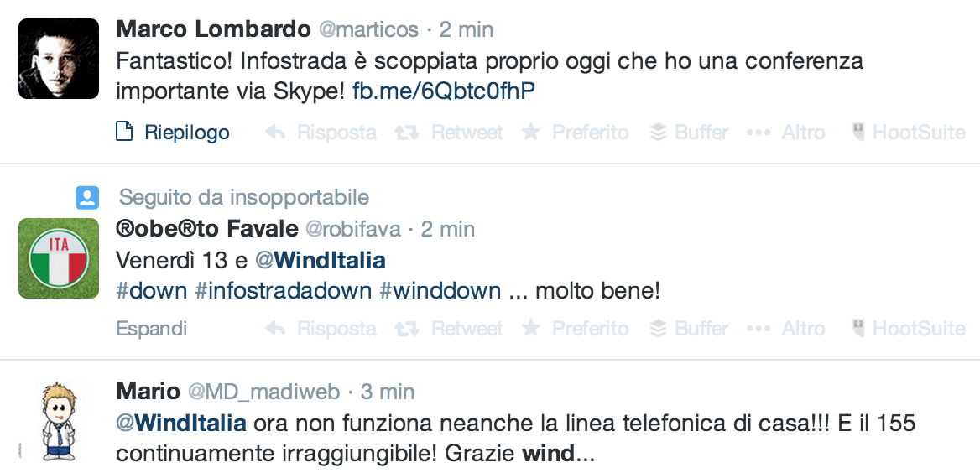Open Altro options on Roberto Favale's tweet
The height and width of the screenshot is (473, 980).
pyautogui.click(x=786, y=329)
